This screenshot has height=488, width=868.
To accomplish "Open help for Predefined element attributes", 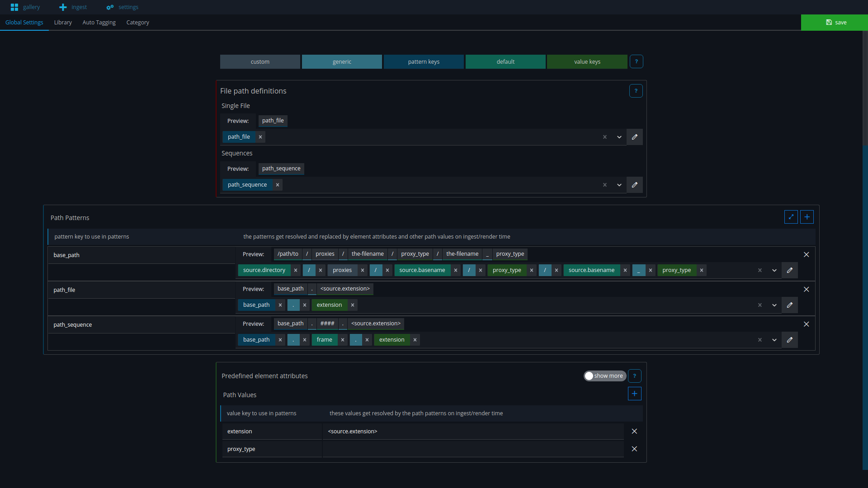I will (x=634, y=376).
